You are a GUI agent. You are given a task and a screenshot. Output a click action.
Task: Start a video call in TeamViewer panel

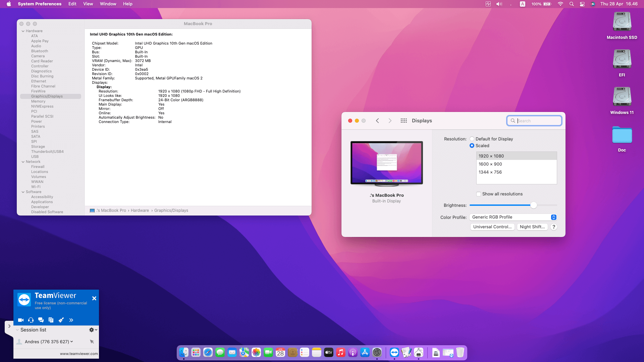[20, 320]
